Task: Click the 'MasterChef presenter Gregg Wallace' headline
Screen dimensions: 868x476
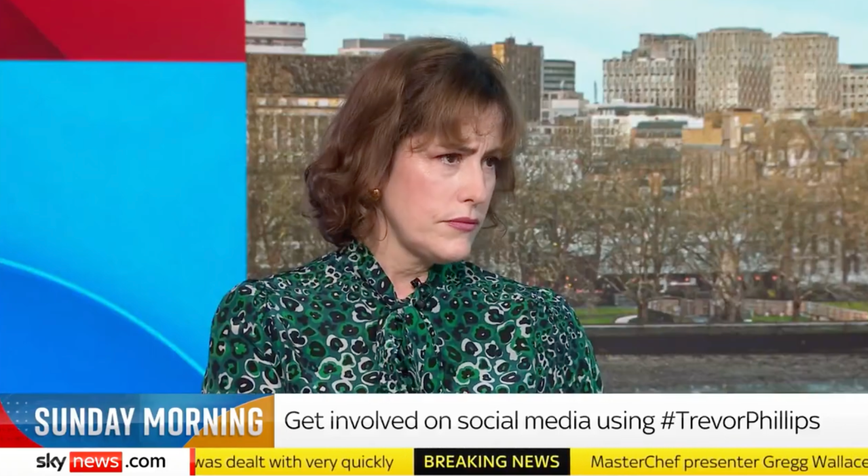Action: 729,462
